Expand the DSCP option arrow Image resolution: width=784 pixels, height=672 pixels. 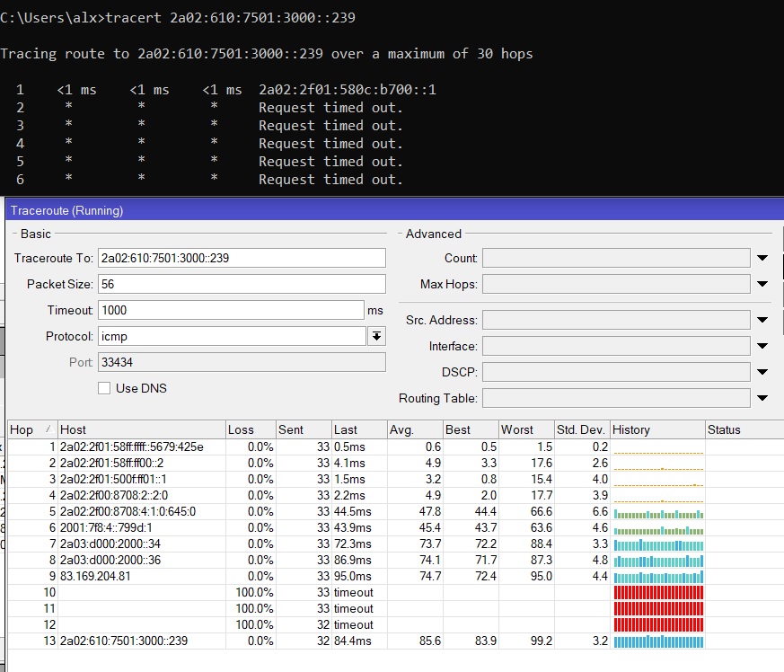[x=762, y=372]
